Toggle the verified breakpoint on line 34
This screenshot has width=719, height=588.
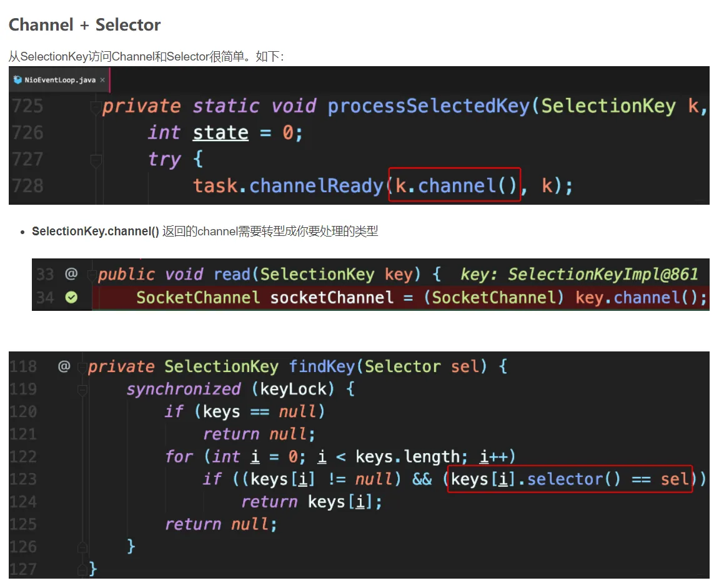(71, 298)
